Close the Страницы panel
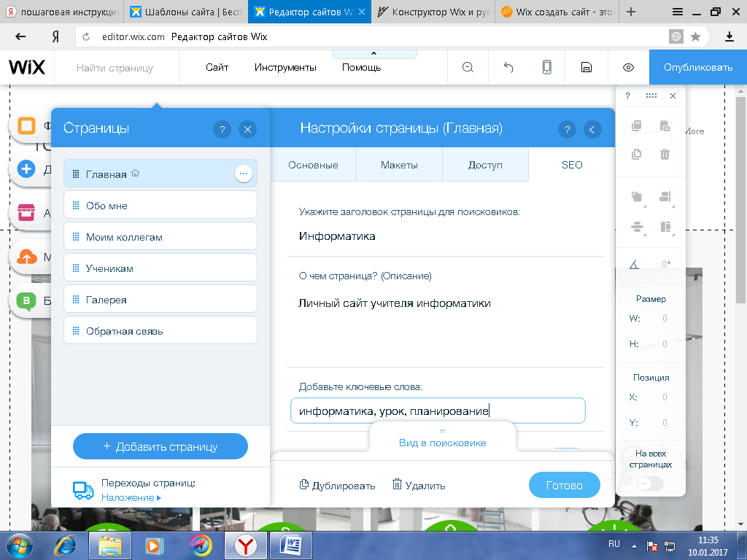Screen dimensions: 747x560 248,129
